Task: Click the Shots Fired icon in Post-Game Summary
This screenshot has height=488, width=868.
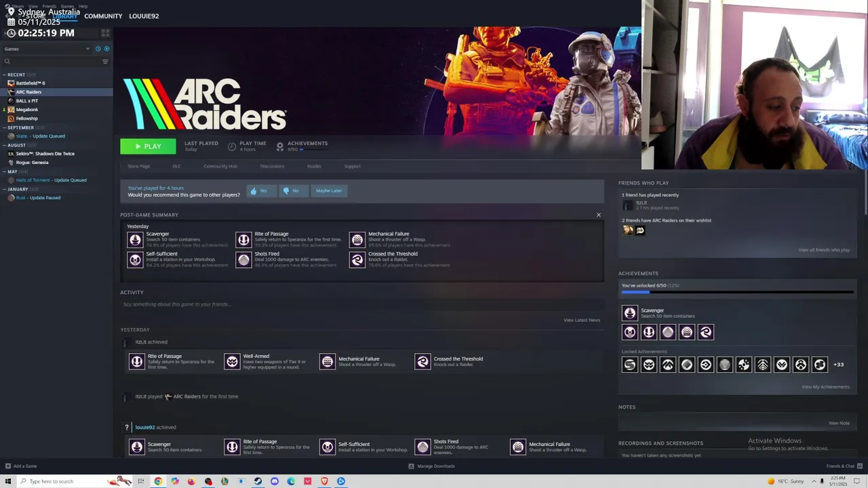Action: (x=243, y=260)
